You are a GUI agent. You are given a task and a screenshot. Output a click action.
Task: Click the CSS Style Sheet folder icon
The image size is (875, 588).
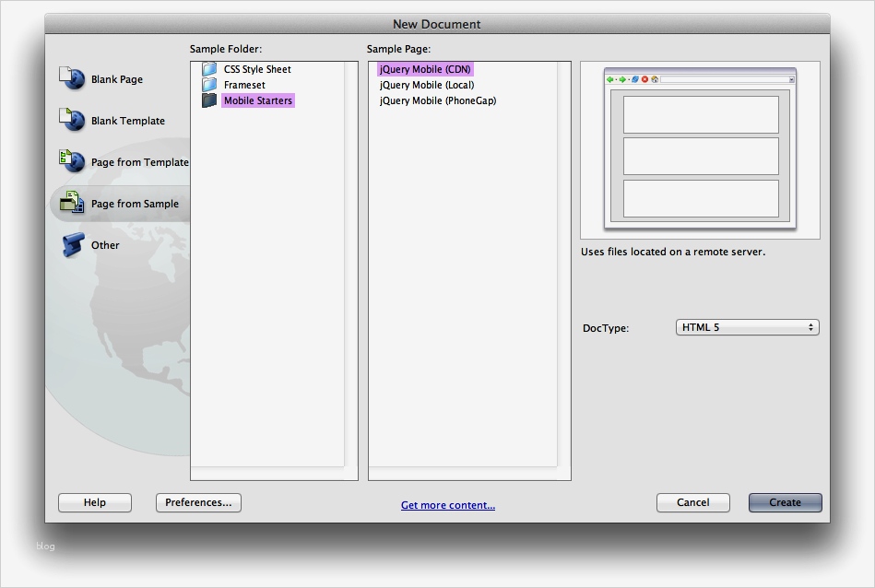(209, 69)
